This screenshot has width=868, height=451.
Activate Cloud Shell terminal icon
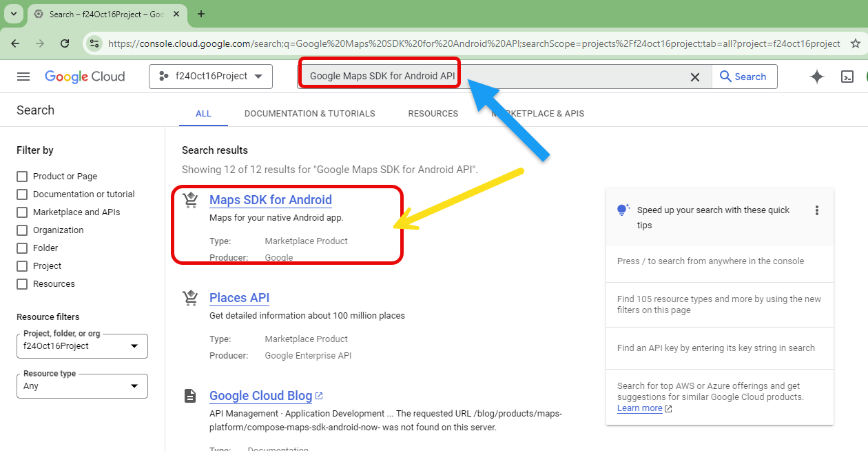click(x=847, y=77)
